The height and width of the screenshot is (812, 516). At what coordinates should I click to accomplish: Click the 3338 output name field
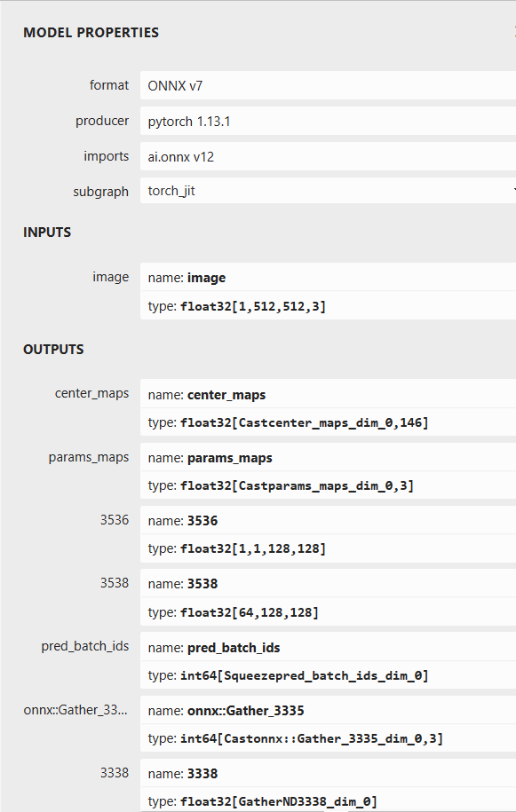click(x=266, y=773)
